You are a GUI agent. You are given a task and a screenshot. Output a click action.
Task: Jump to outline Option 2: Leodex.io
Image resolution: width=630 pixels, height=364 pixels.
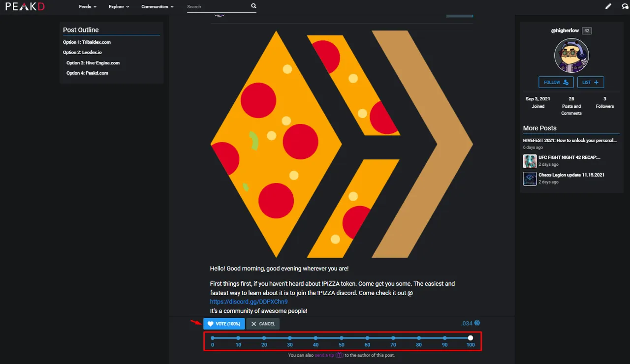[x=82, y=52]
